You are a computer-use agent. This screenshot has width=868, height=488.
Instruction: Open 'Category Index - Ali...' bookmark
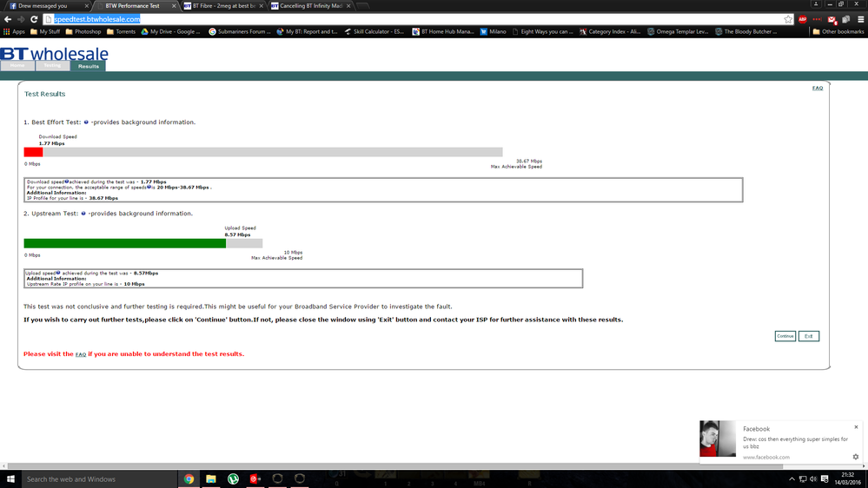point(609,31)
